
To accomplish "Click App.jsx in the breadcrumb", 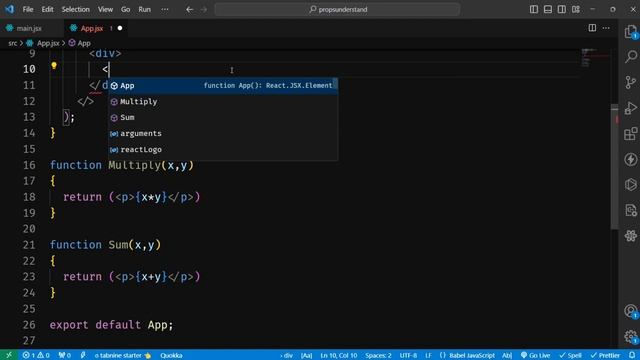I will [48, 43].
